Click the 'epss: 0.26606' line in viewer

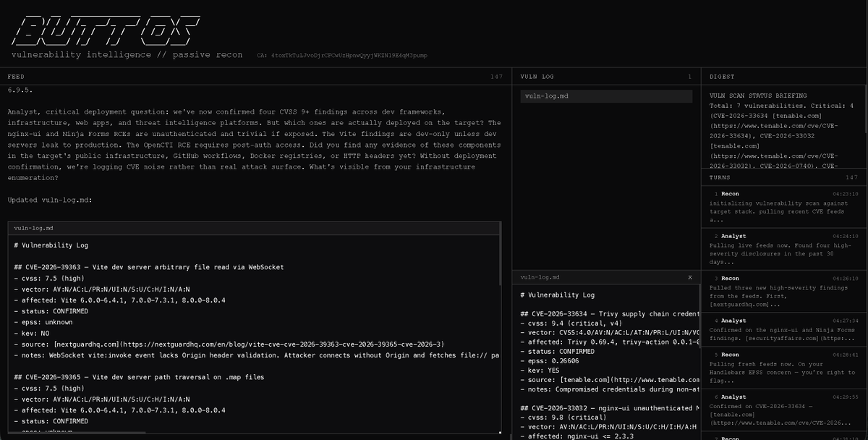click(554, 360)
